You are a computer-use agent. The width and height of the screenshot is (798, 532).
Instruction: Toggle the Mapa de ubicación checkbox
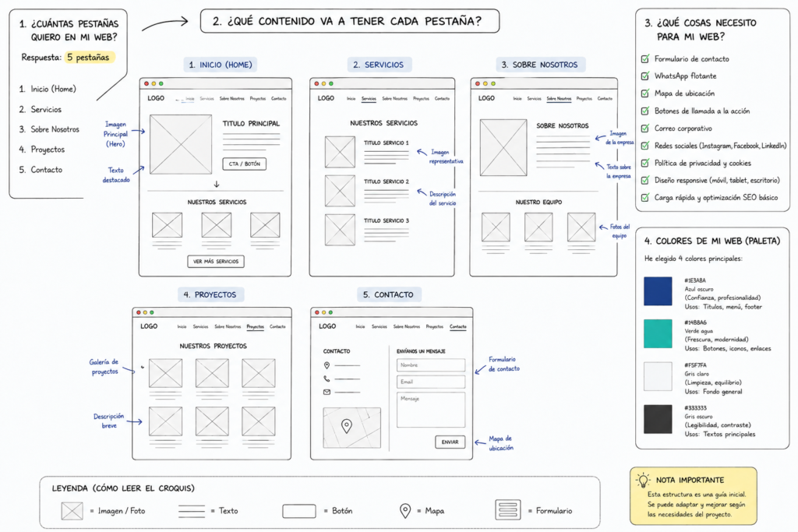tap(644, 93)
